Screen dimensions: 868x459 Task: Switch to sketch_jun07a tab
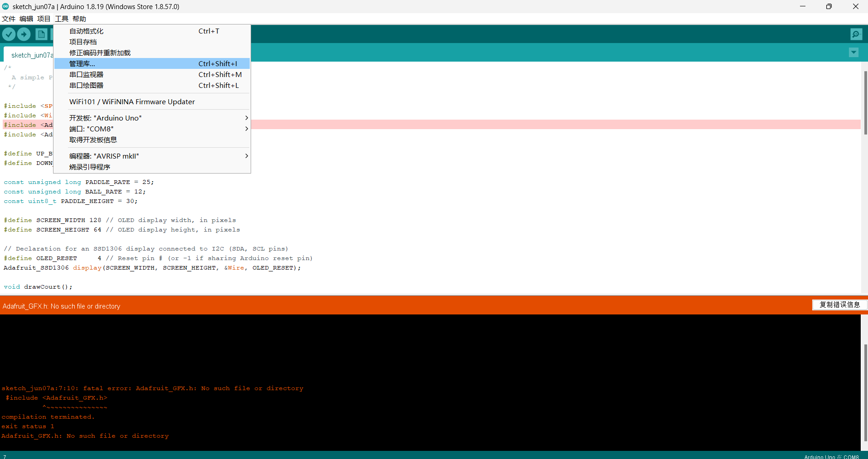click(29, 55)
